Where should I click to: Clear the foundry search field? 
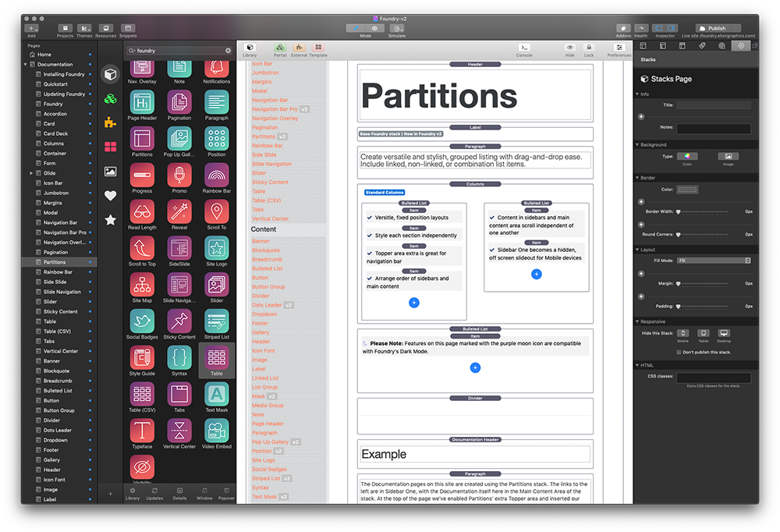click(229, 50)
